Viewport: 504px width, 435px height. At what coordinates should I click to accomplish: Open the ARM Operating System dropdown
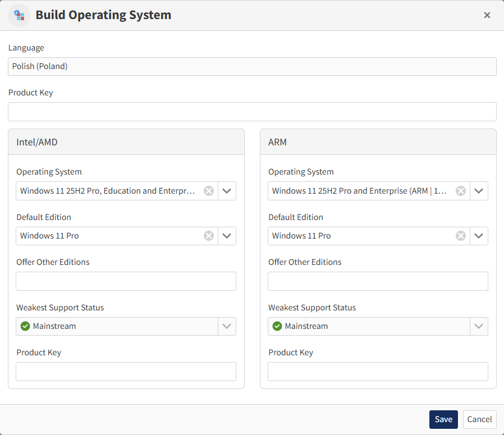[x=479, y=190]
